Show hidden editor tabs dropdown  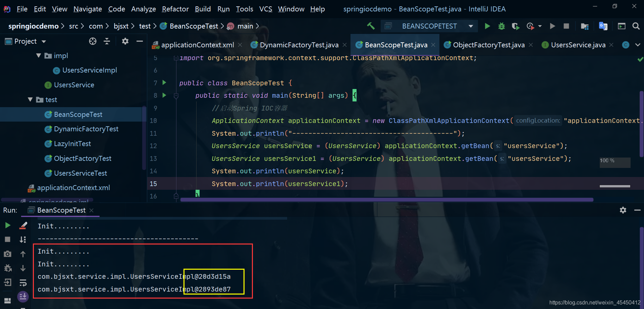[638, 45]
